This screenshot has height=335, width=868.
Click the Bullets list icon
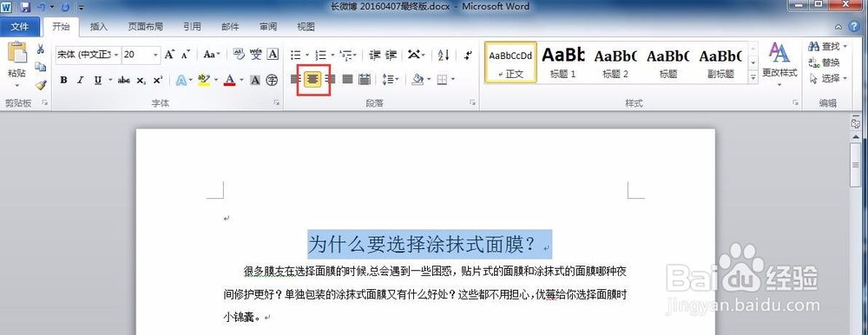pyautogui.click(x=296, y=55)
